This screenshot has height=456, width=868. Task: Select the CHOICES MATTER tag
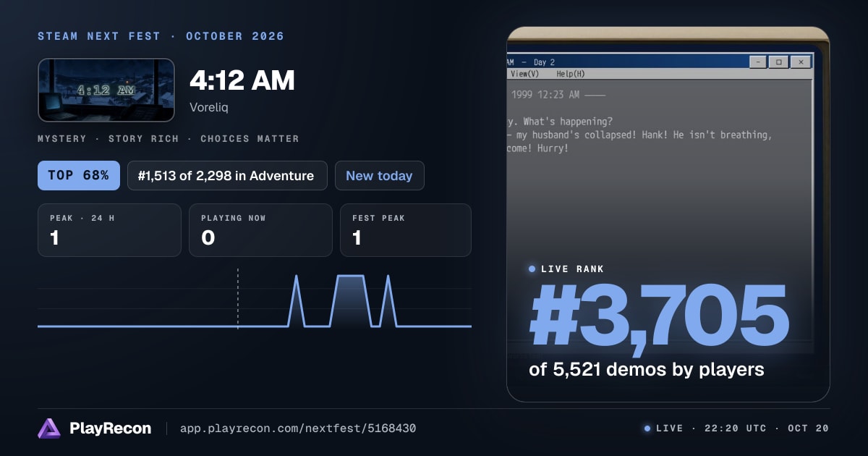[x=250, y=138]
